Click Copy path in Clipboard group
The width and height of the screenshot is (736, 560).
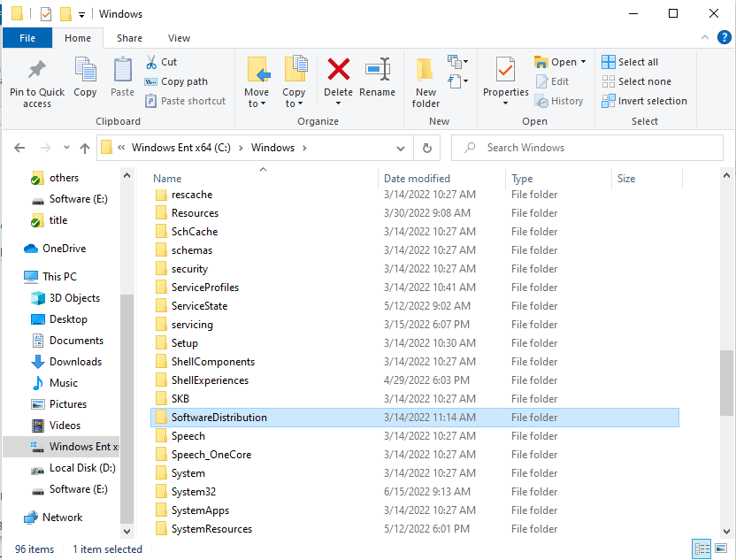(x=176, y=81)
